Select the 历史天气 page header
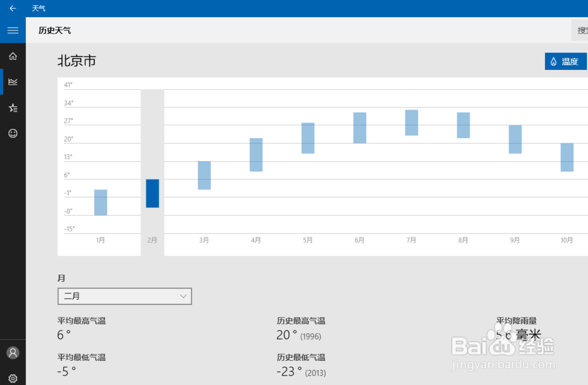588x385 pixels. pyautogui.click(x=55, y=30)
